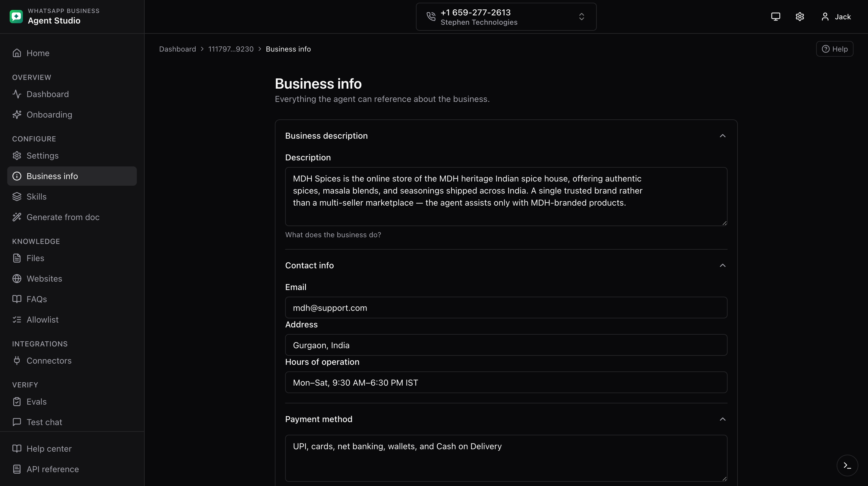Click the Help center book icon
This screenshot has width=868, height=486.
coord(17,449)
